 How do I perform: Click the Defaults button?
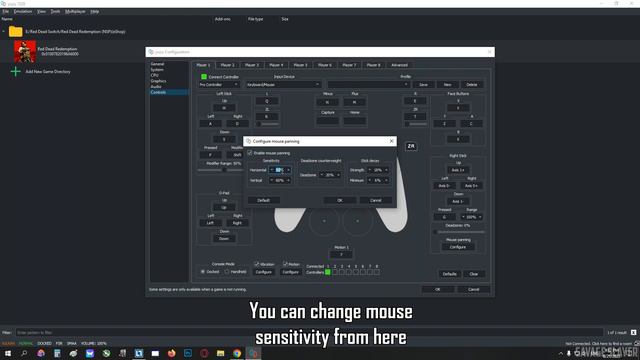coord(449,274)
